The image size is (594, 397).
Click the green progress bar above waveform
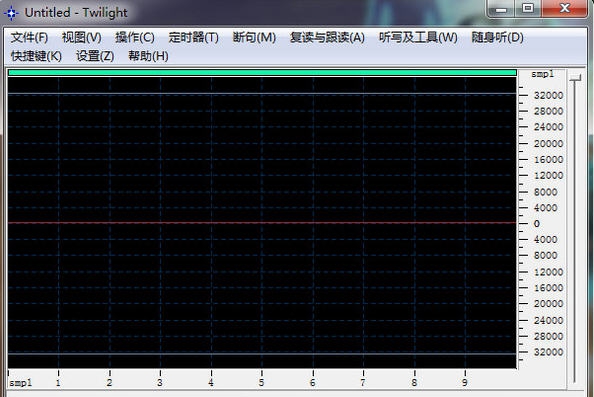pyautogui.click(x=262, y=73)
